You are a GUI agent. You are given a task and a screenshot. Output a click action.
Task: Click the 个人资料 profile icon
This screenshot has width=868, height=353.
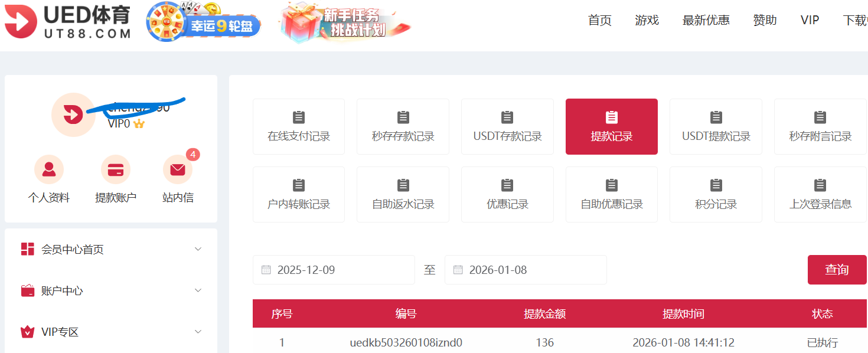pyautogui.click(x=49, y=170)
